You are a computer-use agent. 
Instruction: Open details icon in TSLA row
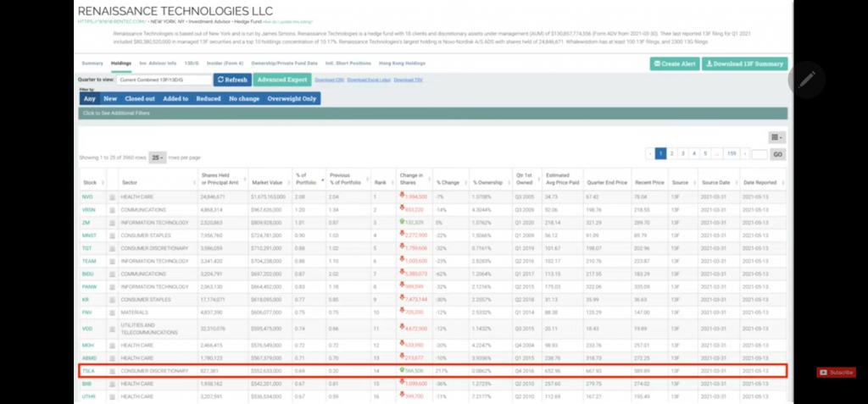[x=112, y=371]
